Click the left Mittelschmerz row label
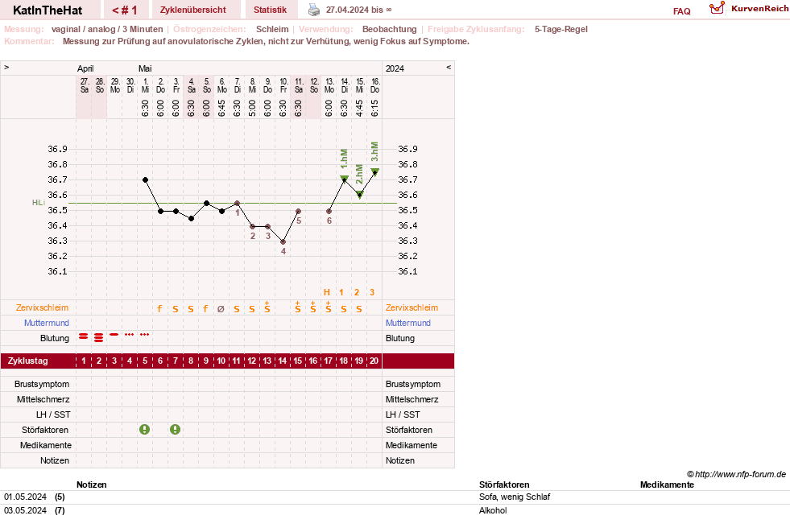Image resolution: width=790 pixels, height=532 pixels. (43, 400)
